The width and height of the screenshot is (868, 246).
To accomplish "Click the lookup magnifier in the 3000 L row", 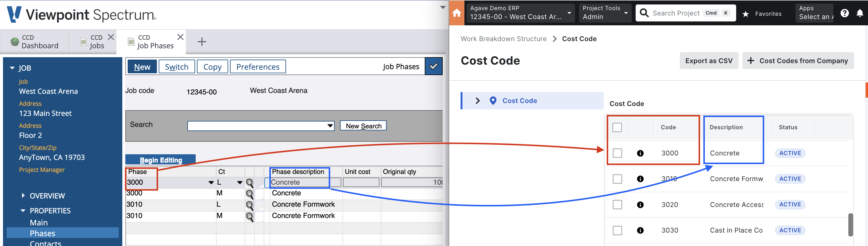I will [249, 183].
